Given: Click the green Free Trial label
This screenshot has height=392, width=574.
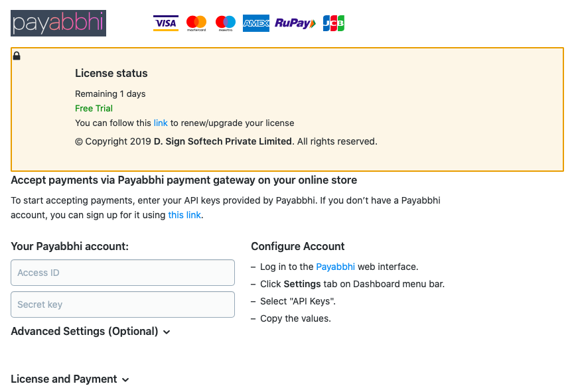Looking at the screenshot, I should (x=94, y=108).
